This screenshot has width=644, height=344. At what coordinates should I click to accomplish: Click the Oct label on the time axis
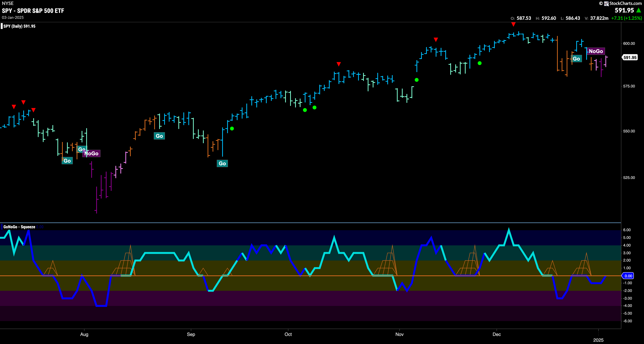288,334
